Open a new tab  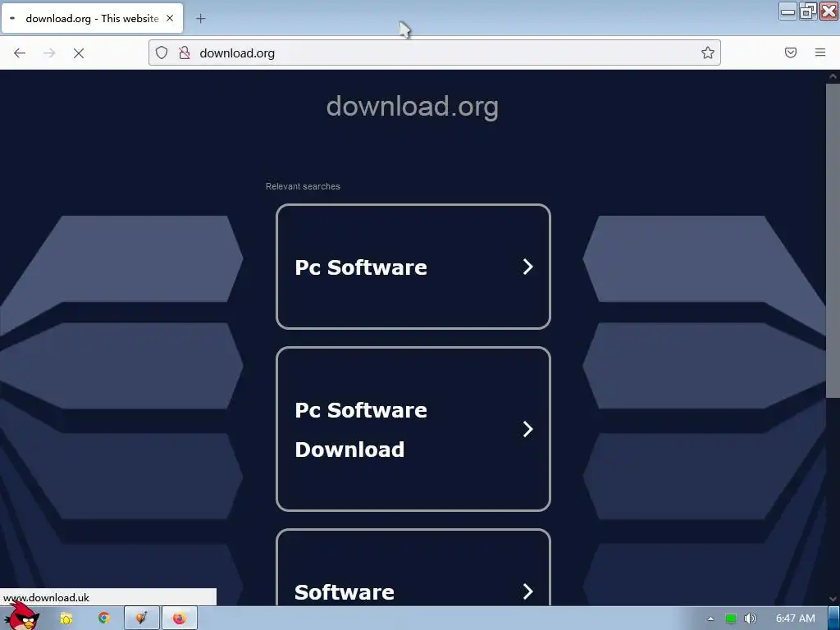coord(200,19)
